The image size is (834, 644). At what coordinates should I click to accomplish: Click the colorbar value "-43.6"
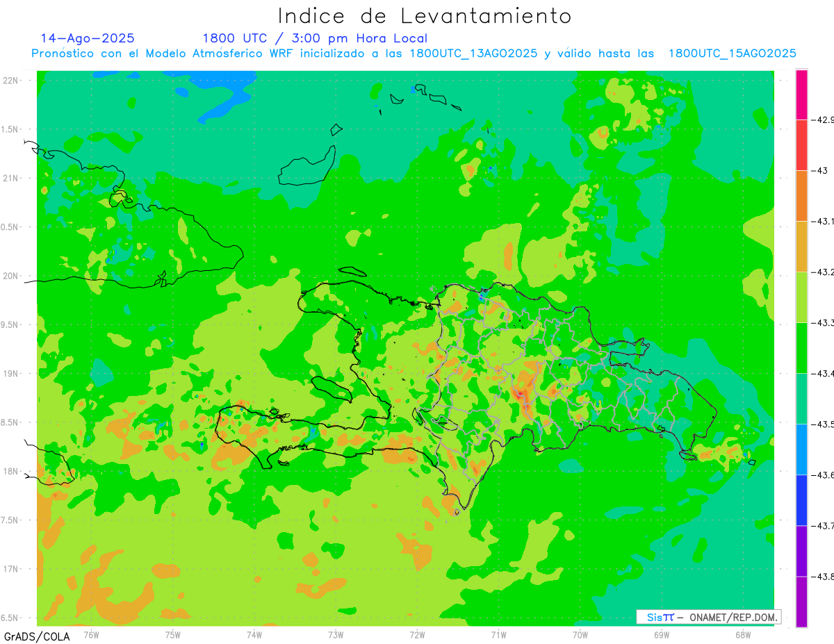(824, 474)
